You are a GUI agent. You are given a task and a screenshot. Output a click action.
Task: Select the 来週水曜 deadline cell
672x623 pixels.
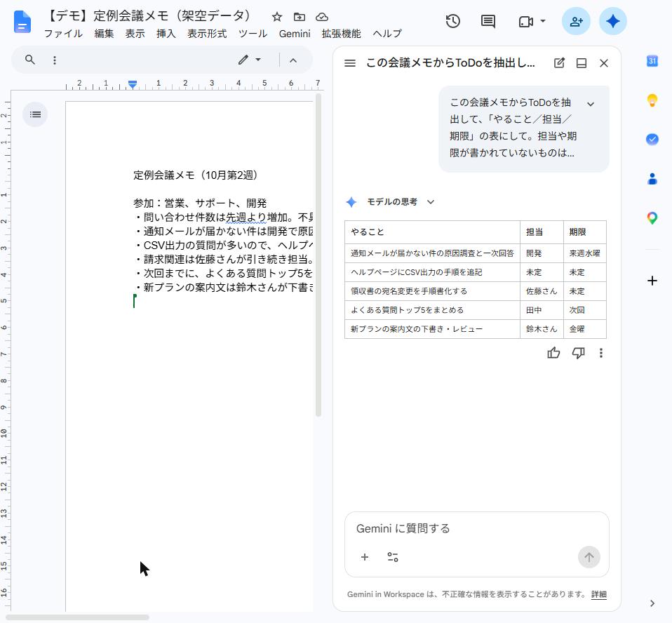click(584, 253)
